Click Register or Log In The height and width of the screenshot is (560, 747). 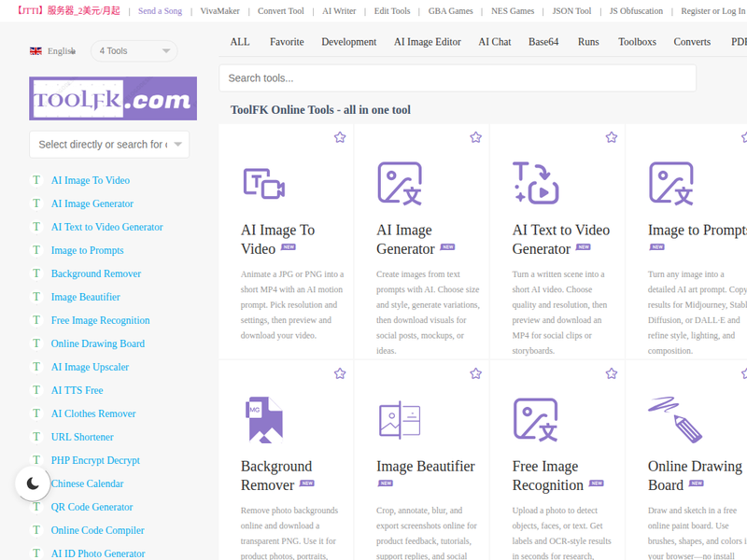tap(713, 11)
